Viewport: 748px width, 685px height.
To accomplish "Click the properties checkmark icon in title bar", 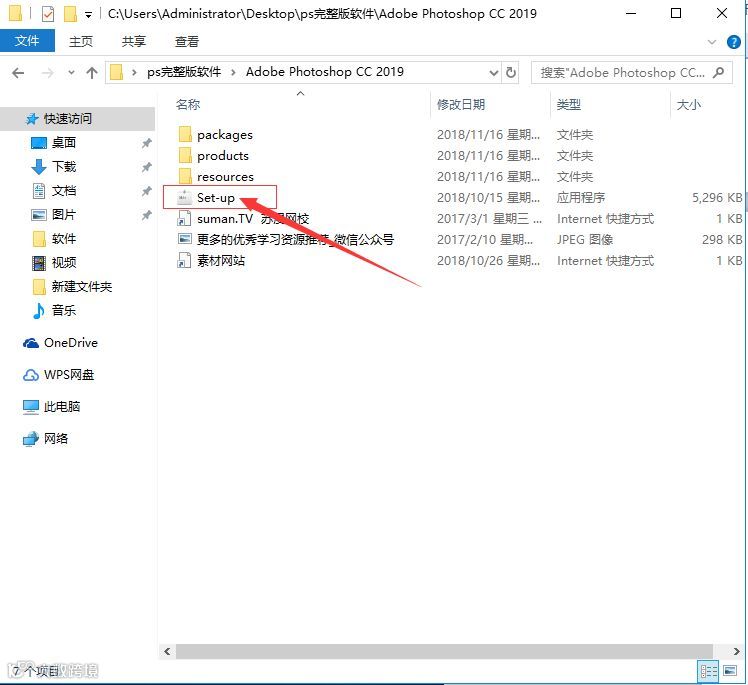I will click(48, 14).
